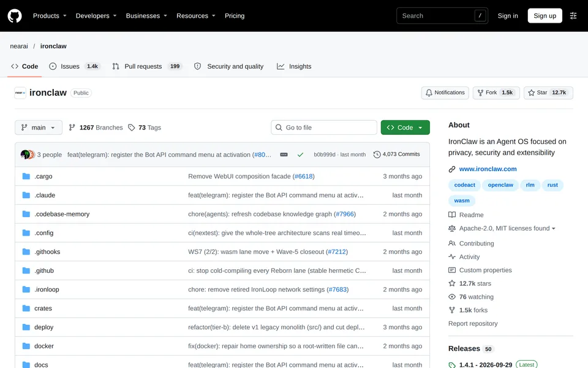Click the branch icon beside 1267 Branches
Viewport: 588px width, 368px height.
tap(72, 128)
